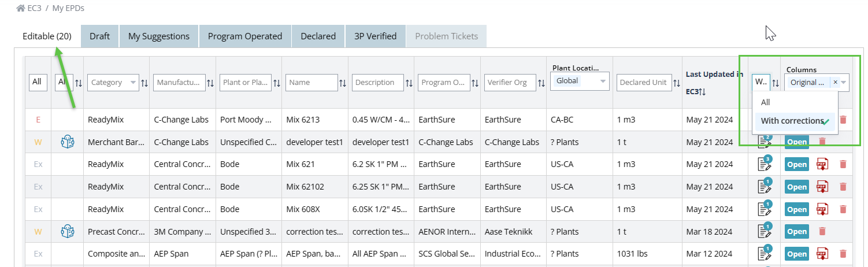Switch to the Draft tab

[x=99, y=36]
